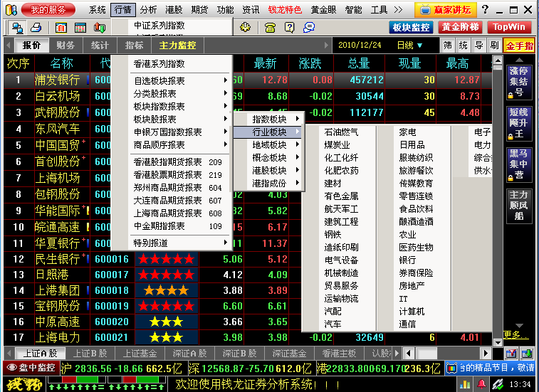
Task: Click the 中证系列指数 menu item
Action: 159,26
